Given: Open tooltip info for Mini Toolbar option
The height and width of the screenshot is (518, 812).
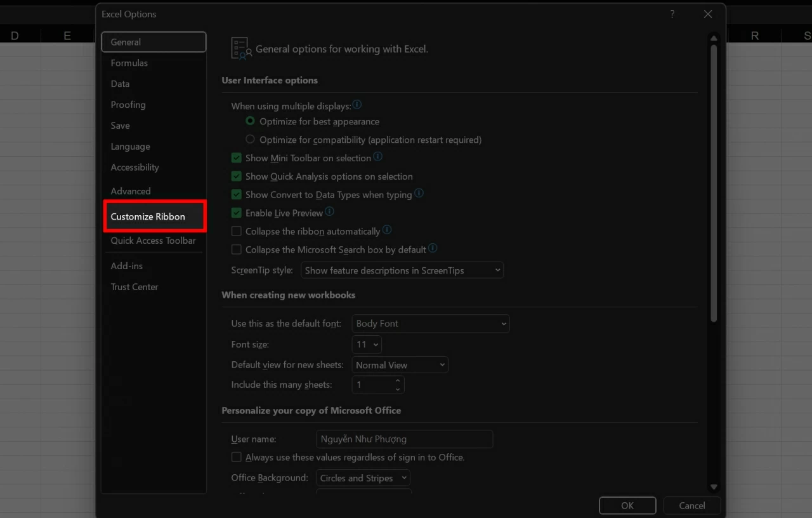Looking at the screenshot, I should 378,156.
